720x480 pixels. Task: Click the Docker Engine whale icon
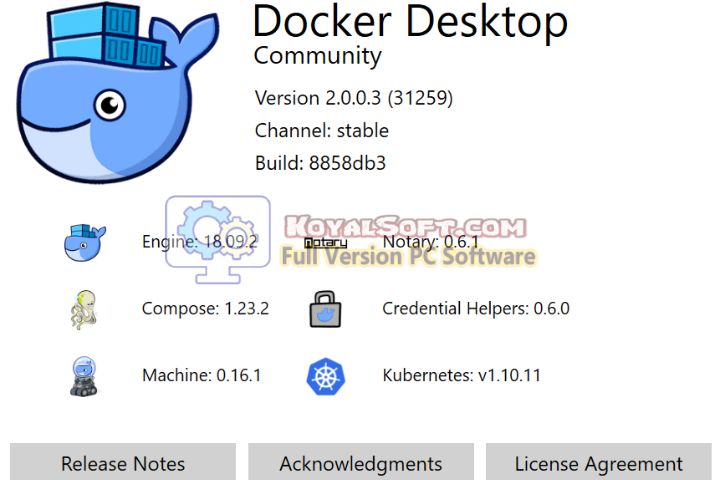pyautogui.click(x=84, y=243)
